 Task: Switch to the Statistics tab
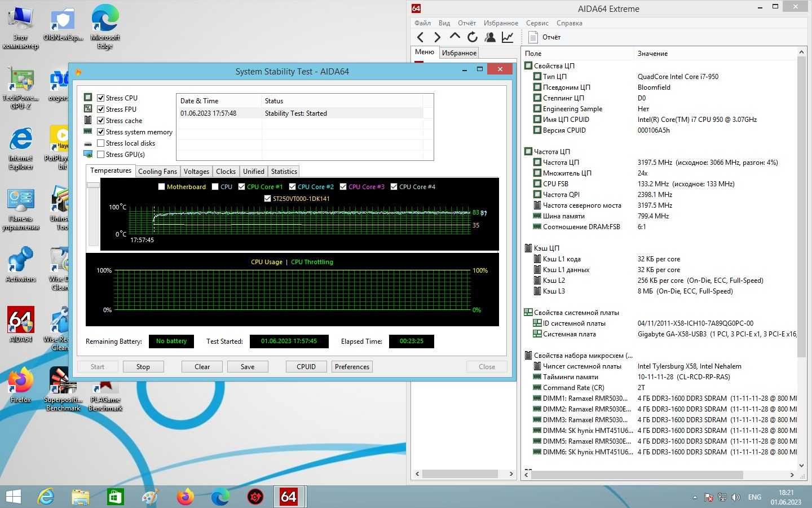(284, 172)
